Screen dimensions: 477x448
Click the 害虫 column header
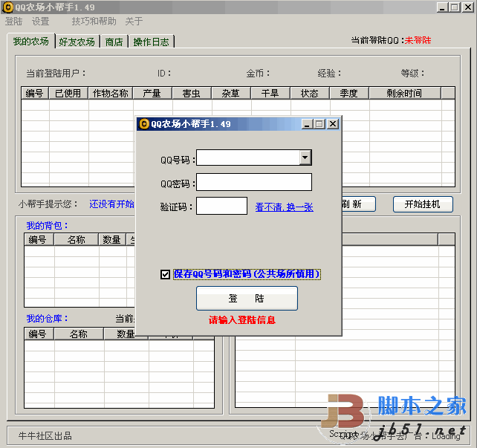(x=192, y=93)
